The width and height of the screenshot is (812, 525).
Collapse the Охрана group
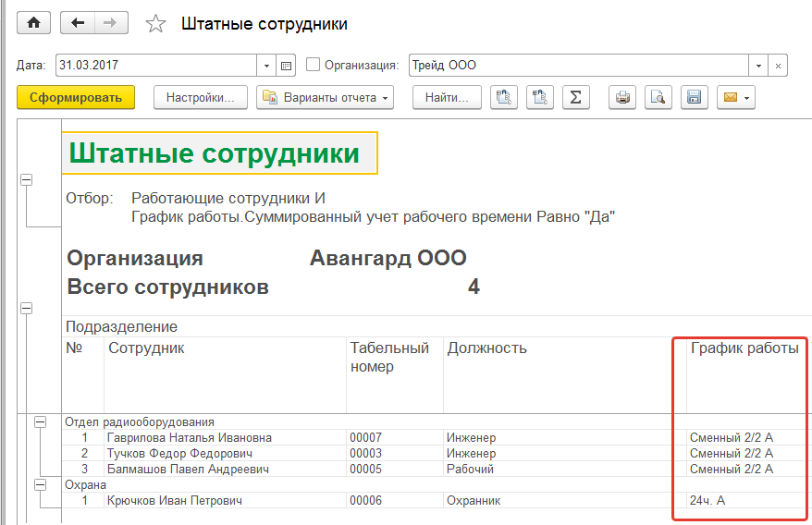click(40, 484)
